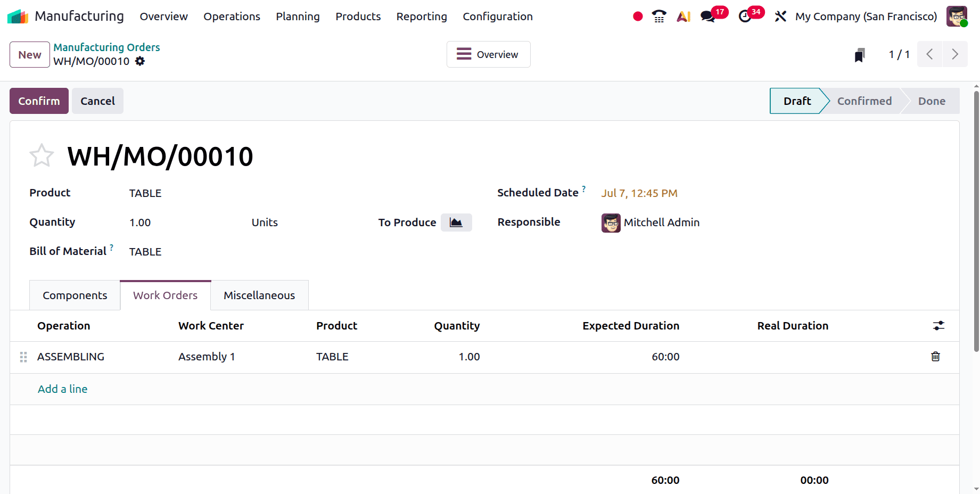Open activities clock icon with 34 badge
Screen dimensions: 980x494
tap(745, 17)
